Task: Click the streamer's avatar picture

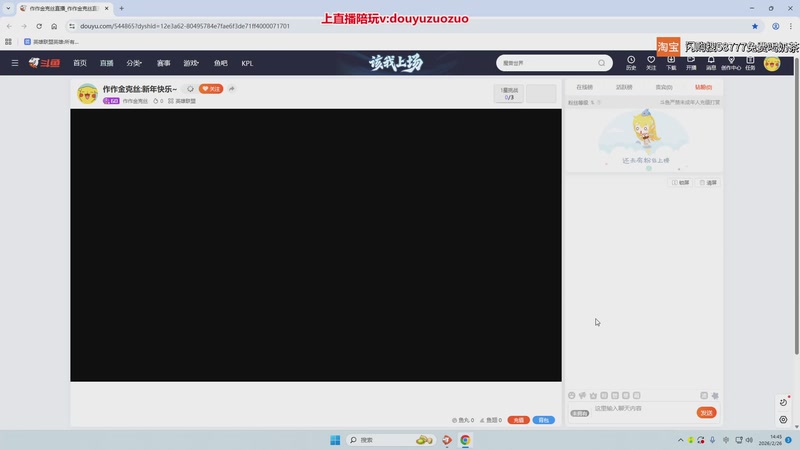Action: 87,94
